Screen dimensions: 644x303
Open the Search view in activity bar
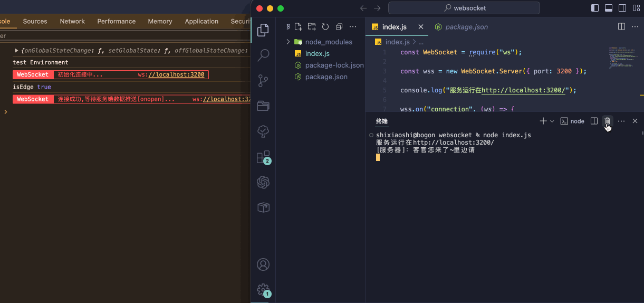pos(263,55)
